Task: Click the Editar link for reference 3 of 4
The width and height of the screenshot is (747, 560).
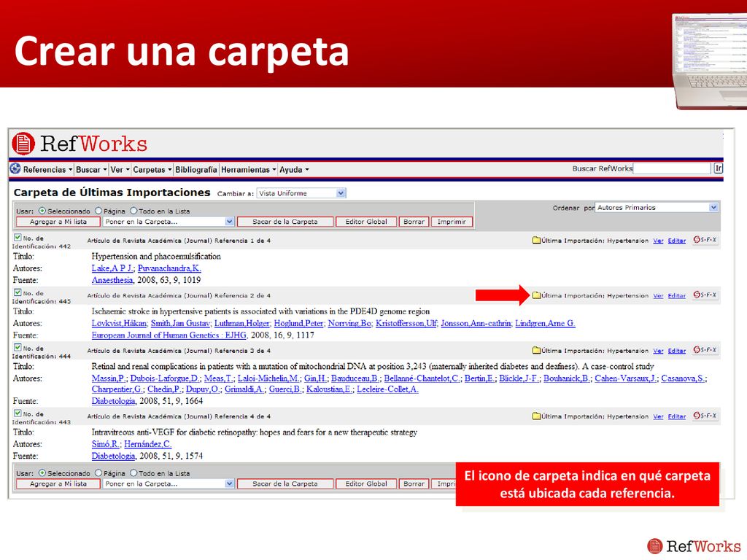Action: (x=676, y=351)
